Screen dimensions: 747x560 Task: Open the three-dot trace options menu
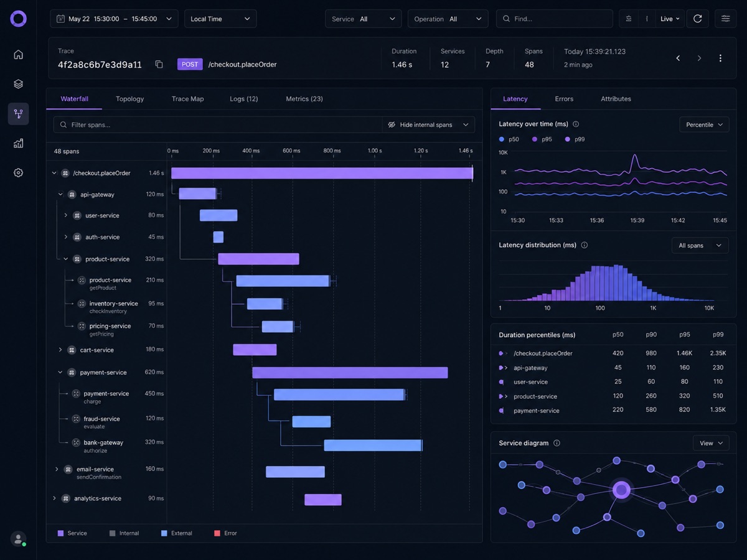tap(720, 58)
